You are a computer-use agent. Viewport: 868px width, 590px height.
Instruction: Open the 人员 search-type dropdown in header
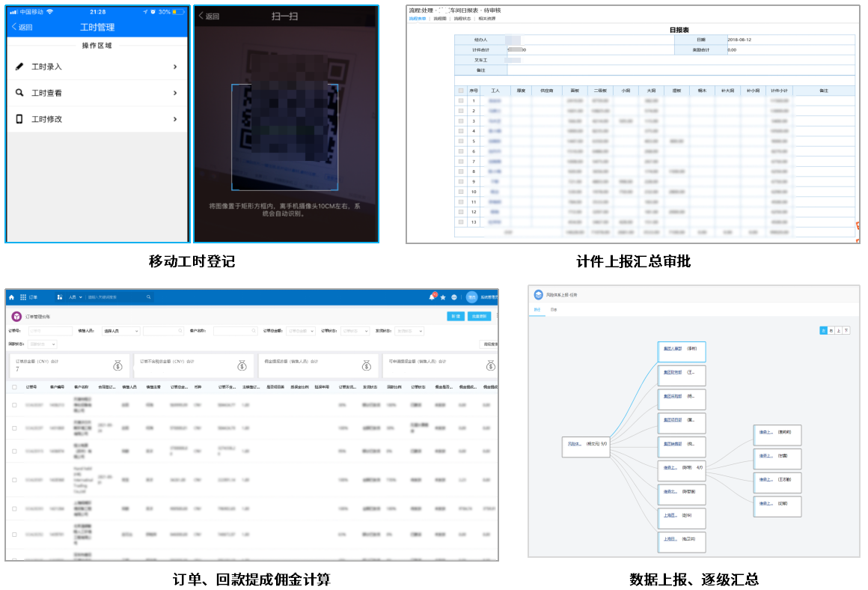point(76,297)
